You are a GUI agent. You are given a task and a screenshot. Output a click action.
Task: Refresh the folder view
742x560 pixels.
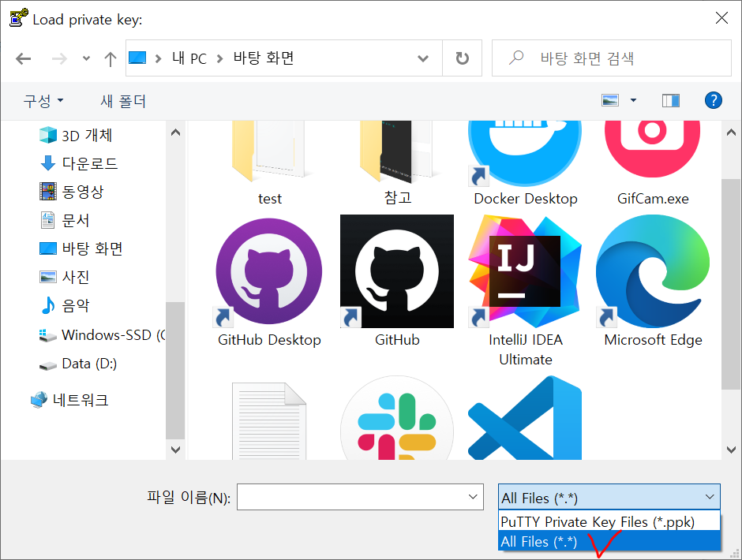pyautogui.click(x=462, y=58)
